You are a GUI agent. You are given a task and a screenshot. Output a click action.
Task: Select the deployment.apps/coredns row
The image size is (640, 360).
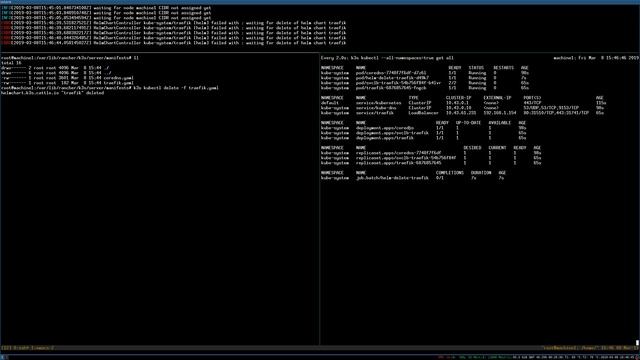423,128
